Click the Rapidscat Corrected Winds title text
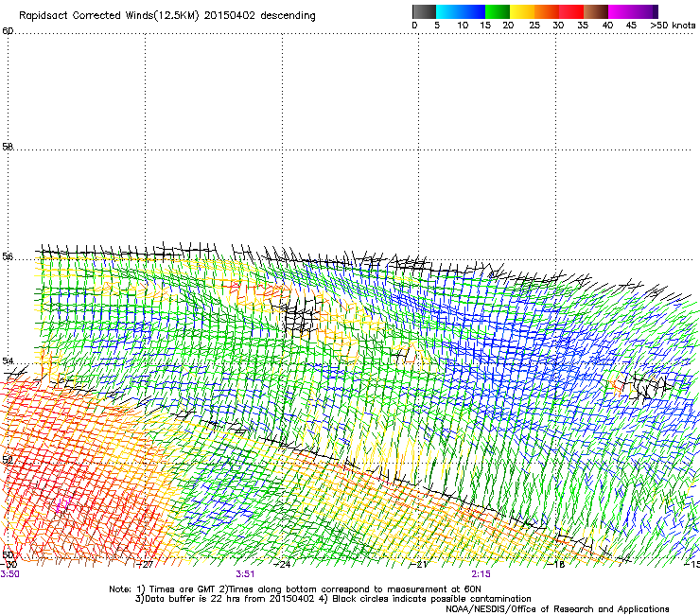Viewport: 700px width, 615px height. coord(167,16)
